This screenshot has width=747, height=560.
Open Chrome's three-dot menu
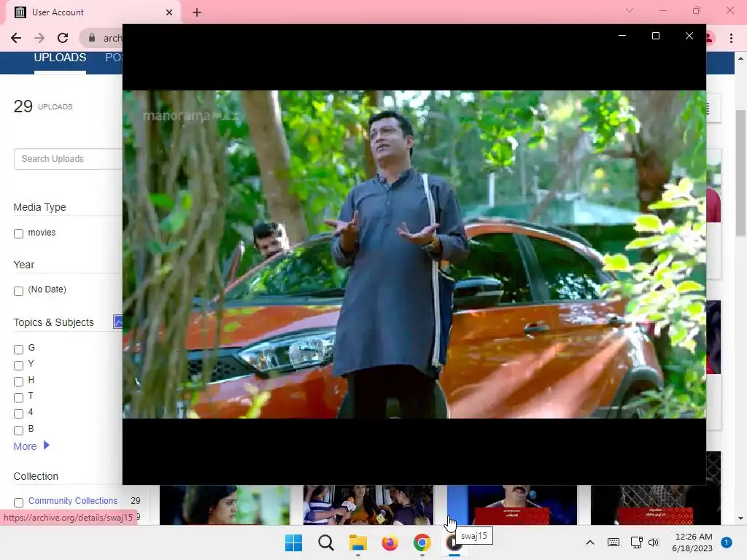click(731, 38)
